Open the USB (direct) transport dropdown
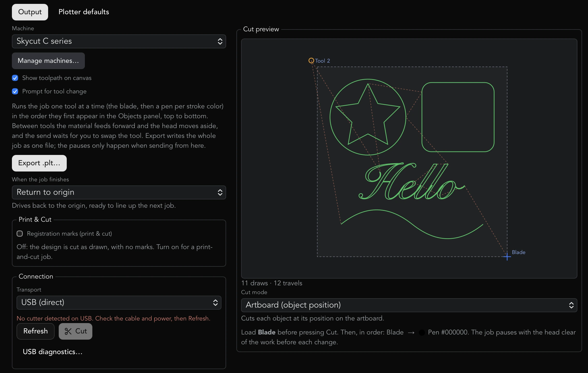Screen dimensions: 588x373 119,303
